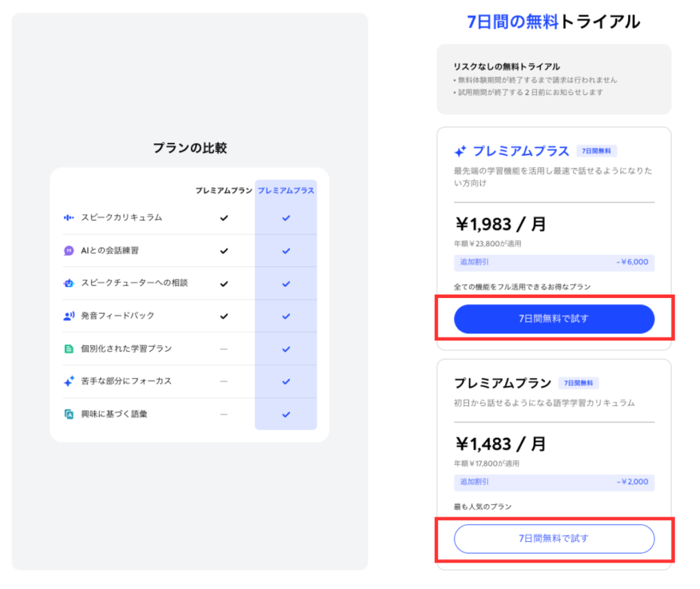Image resolution: width=700 pixels, height=589 pixels.
Task: Click the 発音フィードバック pronunciation icon
Action: (68, 316)
